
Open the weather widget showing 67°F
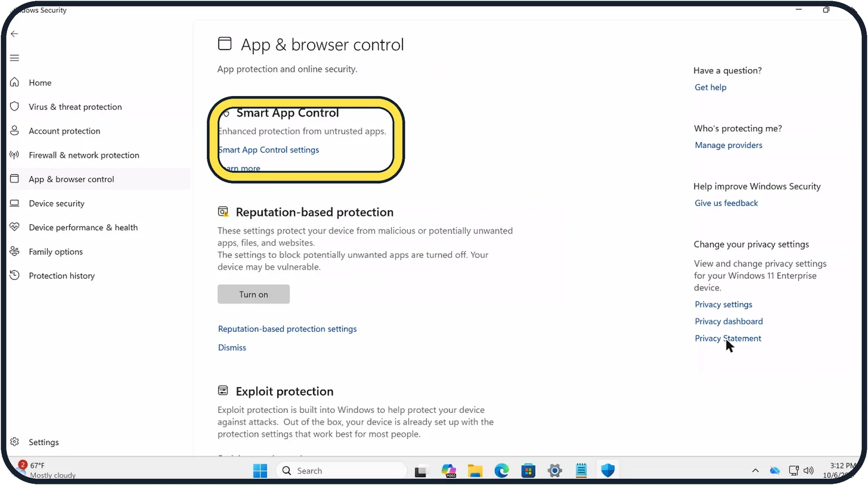click(x=48, y=470)
